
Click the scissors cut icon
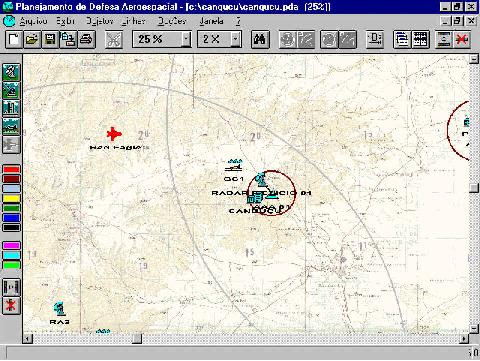click(x=114, y=40)
